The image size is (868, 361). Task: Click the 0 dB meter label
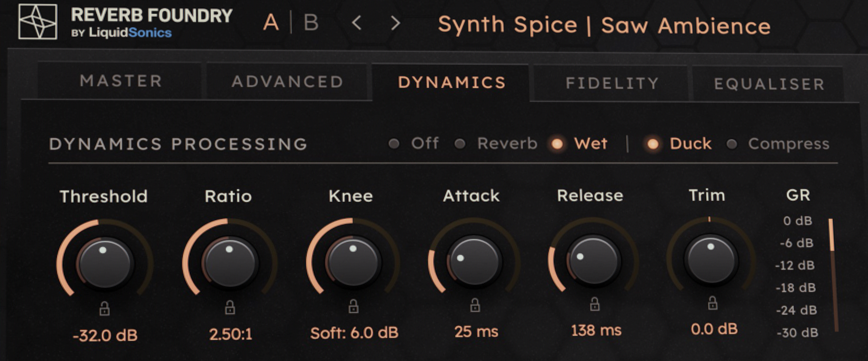pos(797,221)
